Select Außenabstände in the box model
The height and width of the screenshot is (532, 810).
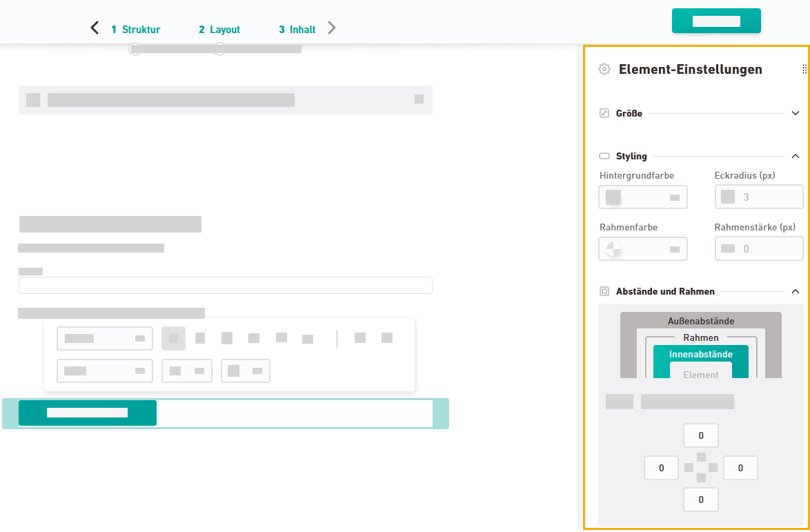tap(700, 321)
